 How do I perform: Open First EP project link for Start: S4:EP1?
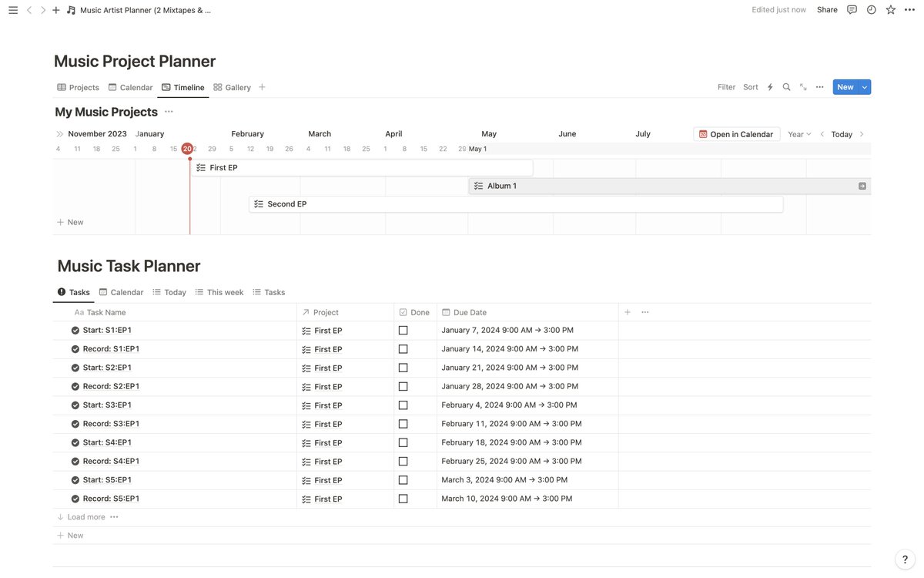322,443
